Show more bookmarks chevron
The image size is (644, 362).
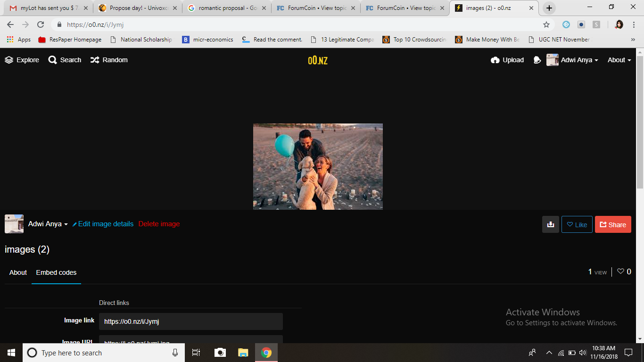point(633,40)
